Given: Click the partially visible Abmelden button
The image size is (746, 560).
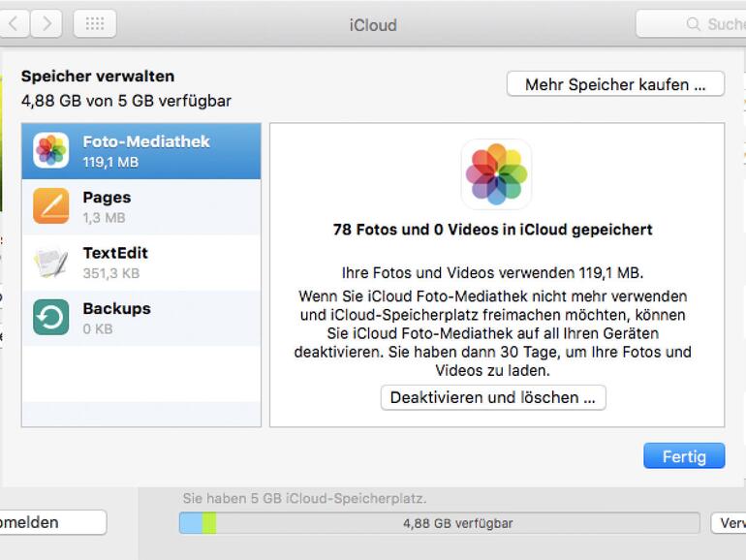Looking at the screenshot, I should click(x=53, y=522).
